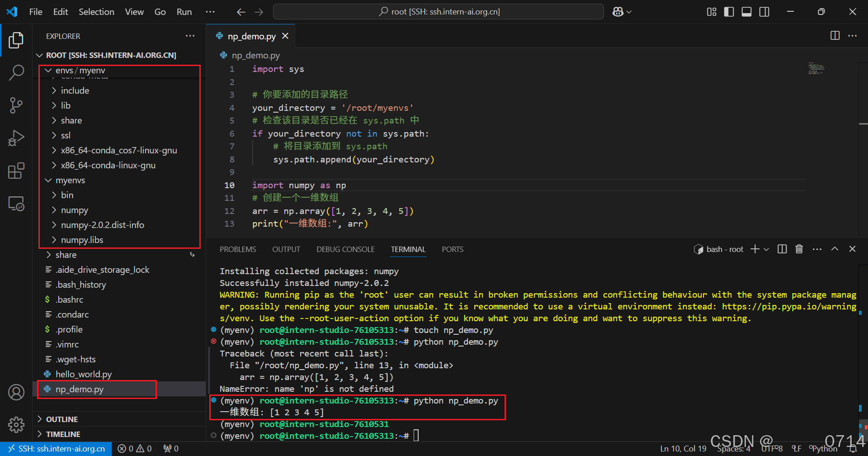Close the np_demo.py editor tab
Image resolution: width=868 pixels, height=456 pixels.
click(285, 36)
